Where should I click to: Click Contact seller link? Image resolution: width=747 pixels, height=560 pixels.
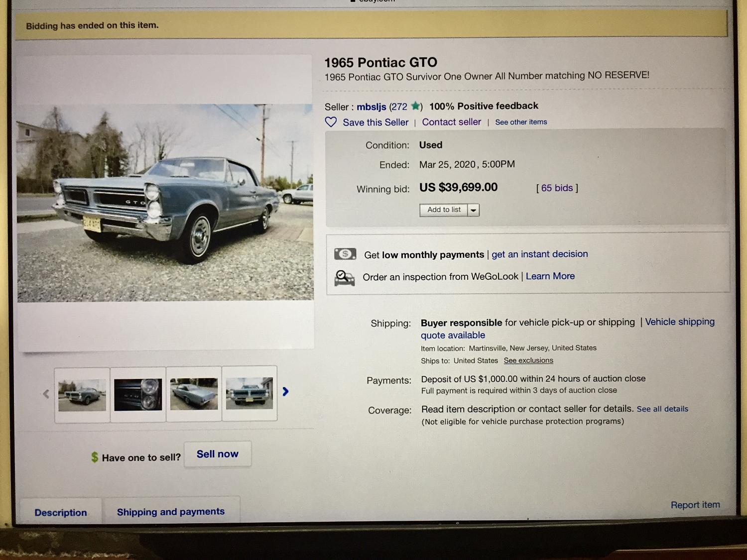click(x=452, y=122)
